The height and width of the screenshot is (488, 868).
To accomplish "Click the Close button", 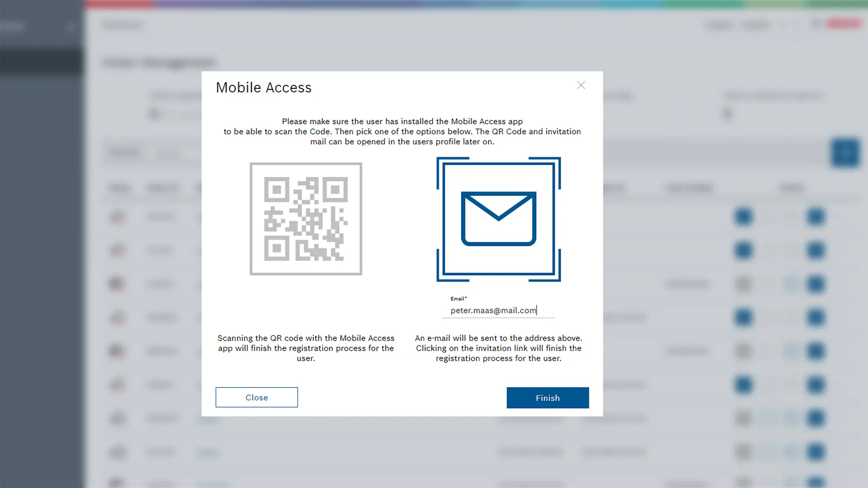I will point(256,397).
